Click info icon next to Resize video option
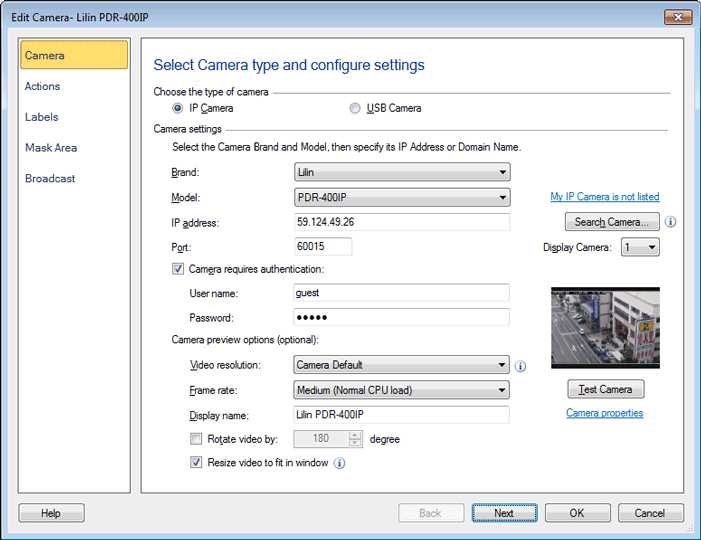This screenshot has width=701, height=540. coord(339,463)
